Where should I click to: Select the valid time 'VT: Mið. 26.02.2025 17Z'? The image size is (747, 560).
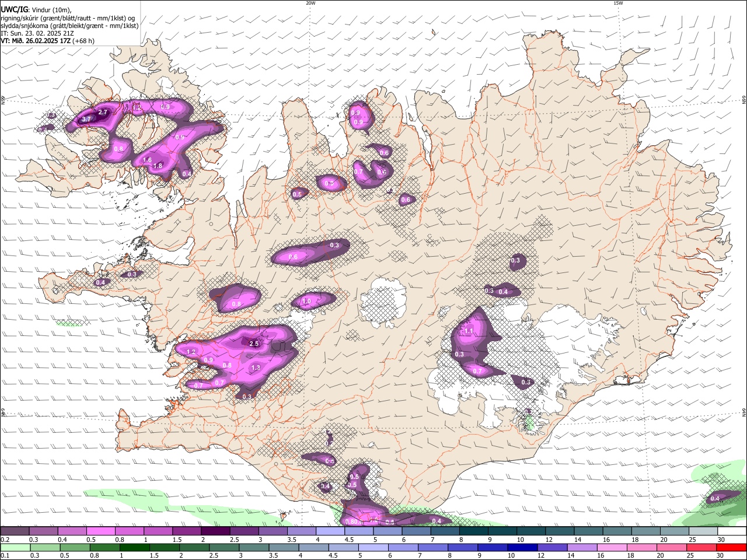click(36, 41)
